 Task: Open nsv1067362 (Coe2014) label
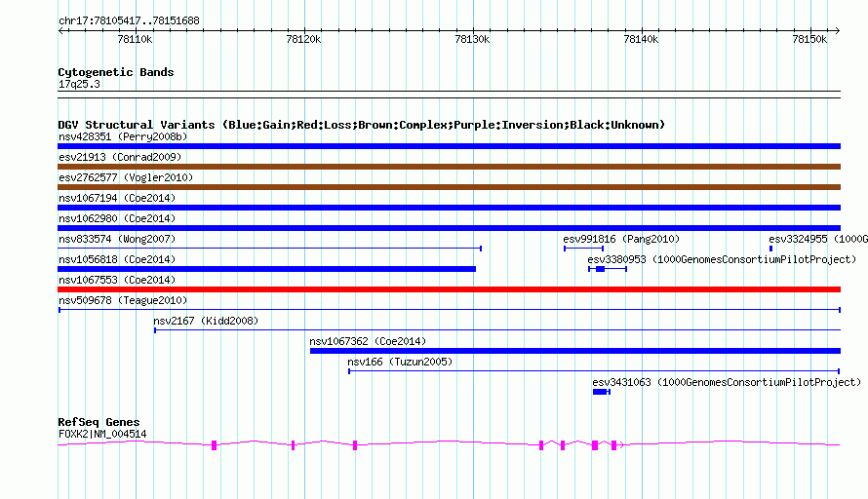tap(368, 341)
